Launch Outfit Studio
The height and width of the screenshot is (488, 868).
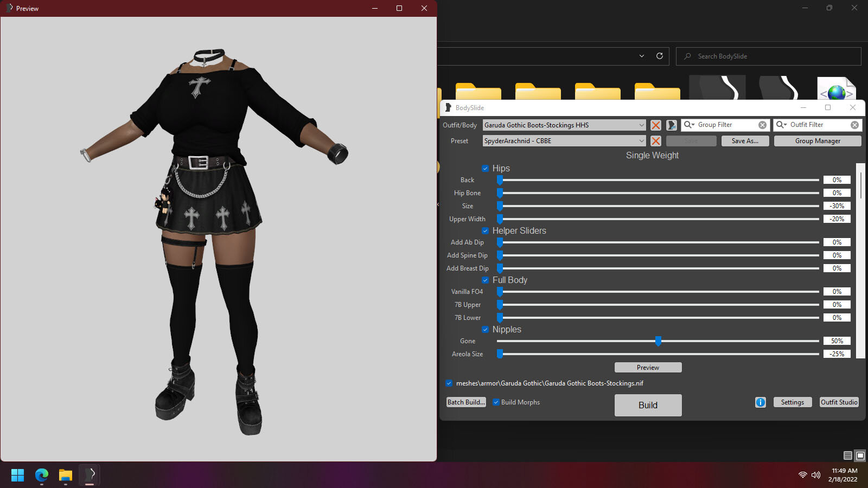coord(839,402)
